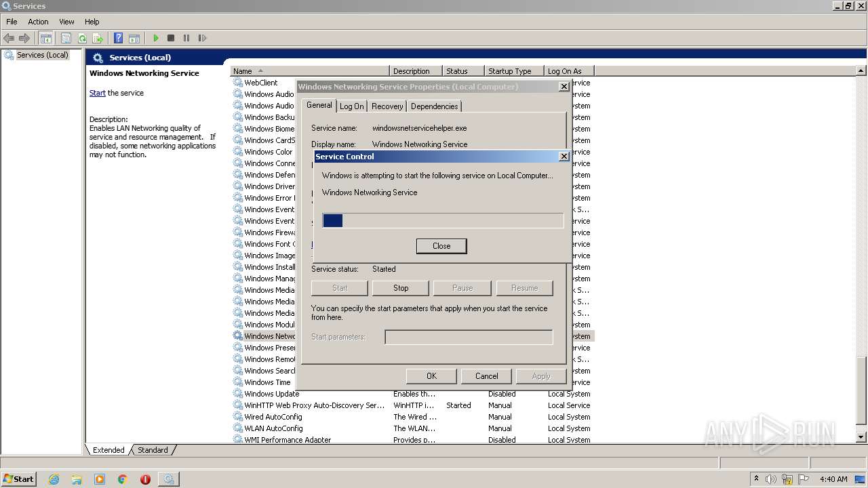Click the network tray icon

pyautogui.click(x=787, y=479)
